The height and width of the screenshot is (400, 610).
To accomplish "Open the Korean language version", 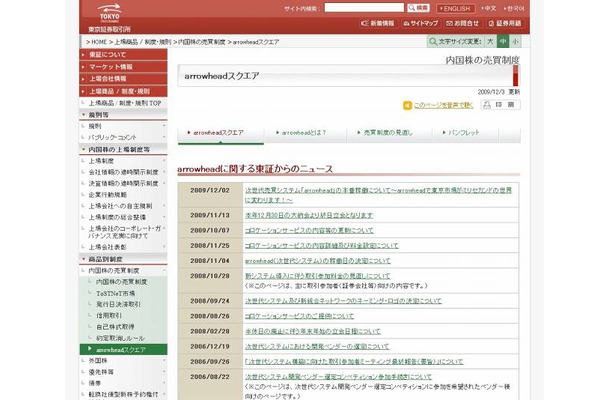I will click(514, 8).
